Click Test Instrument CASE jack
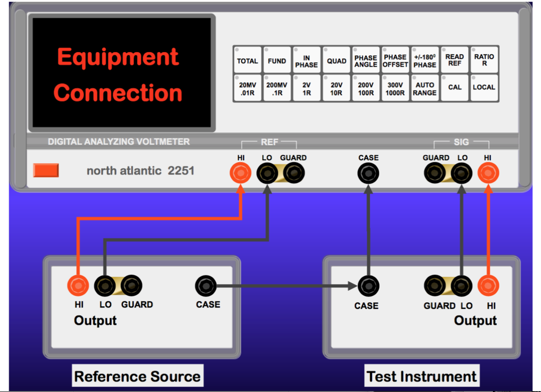The height and width of the screenshot is (392, 541). coord(368,286)
